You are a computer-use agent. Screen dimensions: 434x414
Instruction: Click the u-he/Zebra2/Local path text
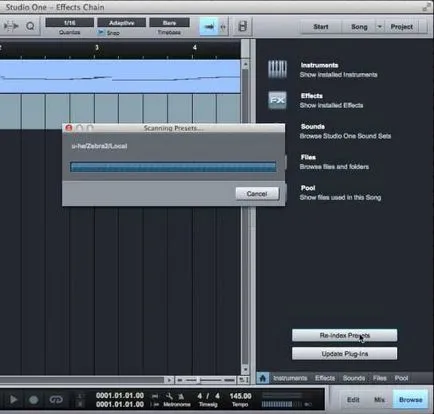(99, 146)
